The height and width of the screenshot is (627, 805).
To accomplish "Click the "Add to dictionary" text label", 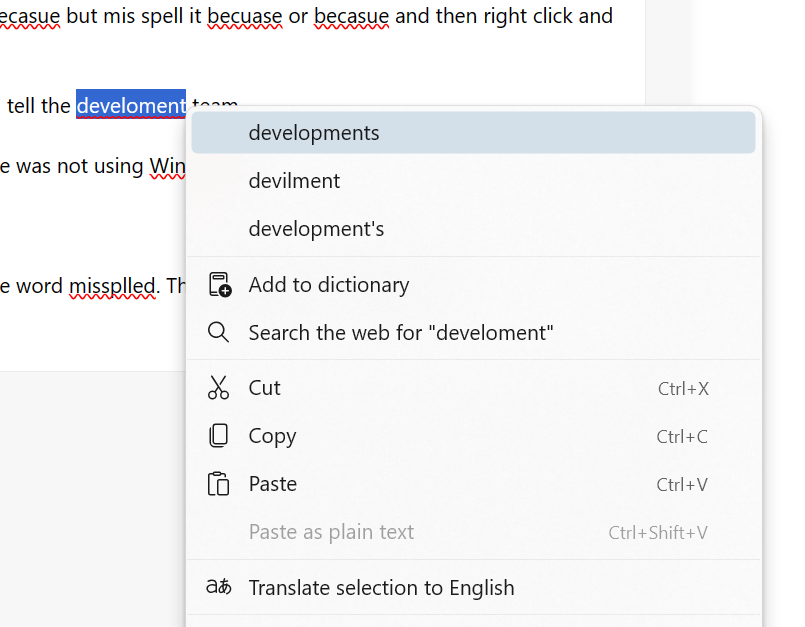I will pos(329,285).
